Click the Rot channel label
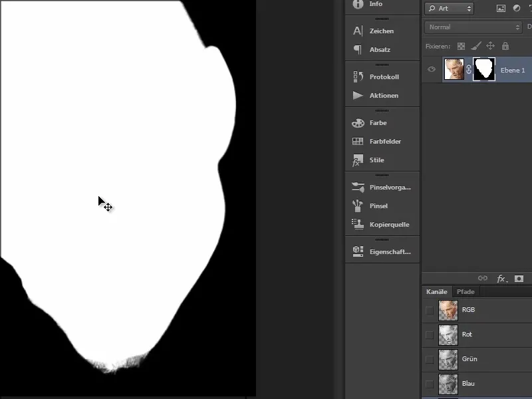The image size is (532, 399). point(467,334)
